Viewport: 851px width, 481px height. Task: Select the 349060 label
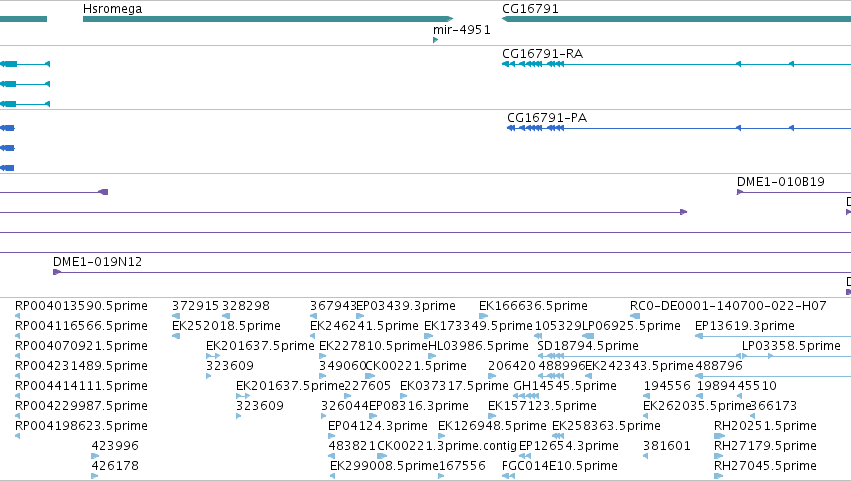click(342, 366)
